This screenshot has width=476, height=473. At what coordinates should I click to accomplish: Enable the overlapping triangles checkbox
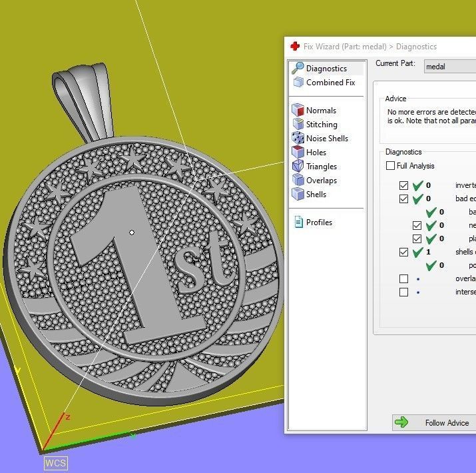[403, 278]
